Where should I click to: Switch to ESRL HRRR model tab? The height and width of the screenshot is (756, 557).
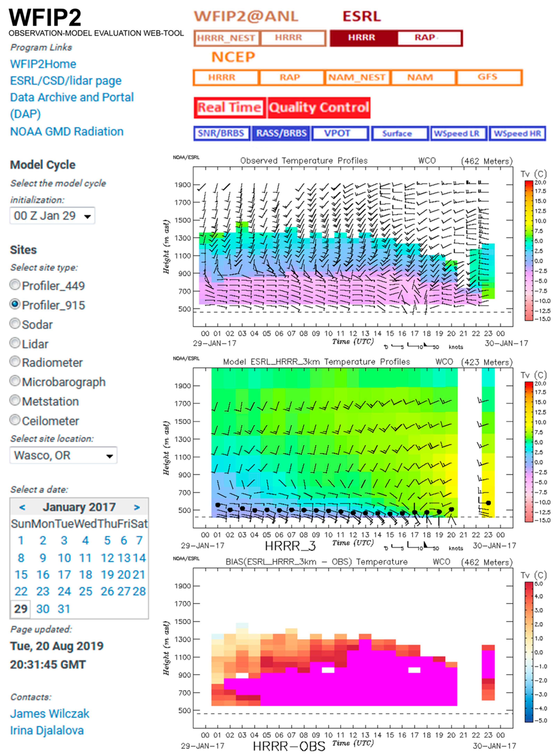[364, 38]
